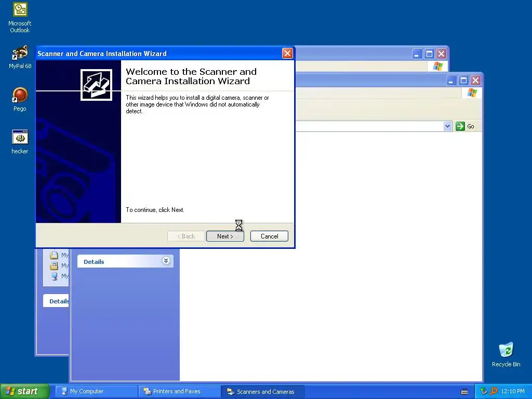Click the green tray icon on the taskbar
This screenshot has height=399, width=532.
click(484, 391)
